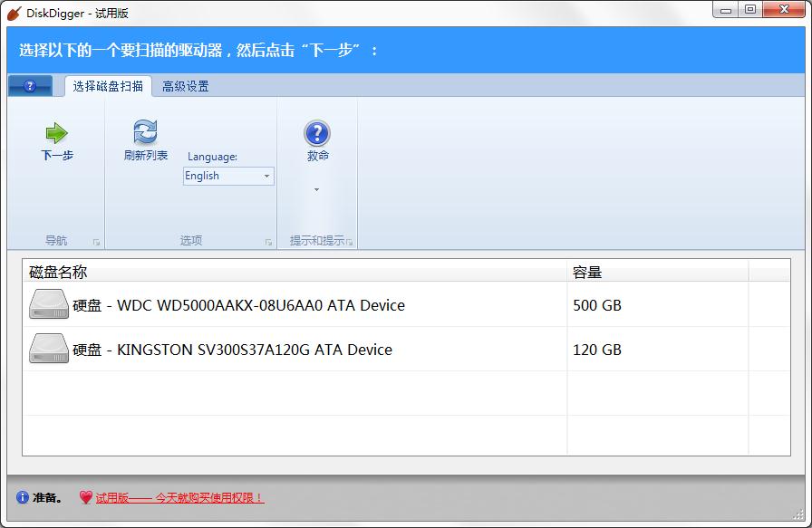Click the DiskDigger title bar app icon

pos(14,13)
